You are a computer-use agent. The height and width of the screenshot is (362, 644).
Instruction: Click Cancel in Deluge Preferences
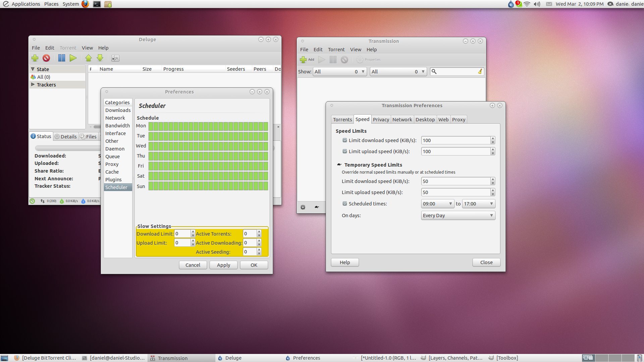click(193, 265)
